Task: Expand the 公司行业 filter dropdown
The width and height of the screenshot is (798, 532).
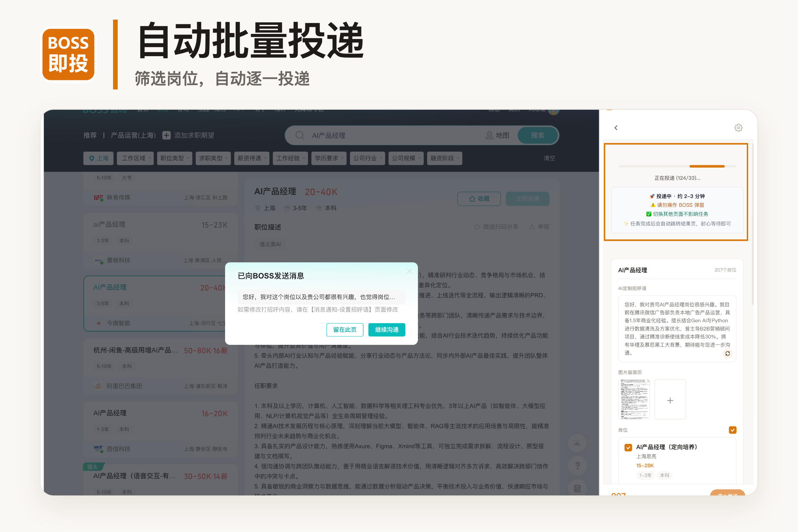Action: (x=367, y=158)
